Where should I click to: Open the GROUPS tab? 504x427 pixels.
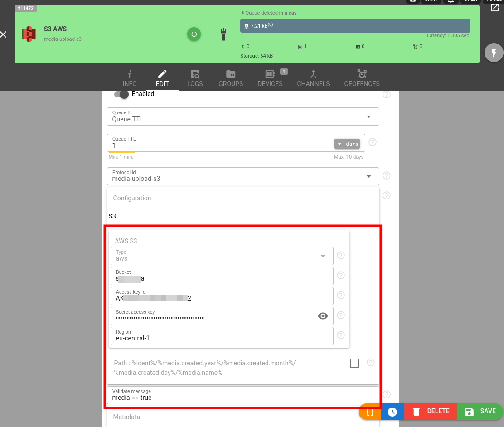tap(231, 78)
